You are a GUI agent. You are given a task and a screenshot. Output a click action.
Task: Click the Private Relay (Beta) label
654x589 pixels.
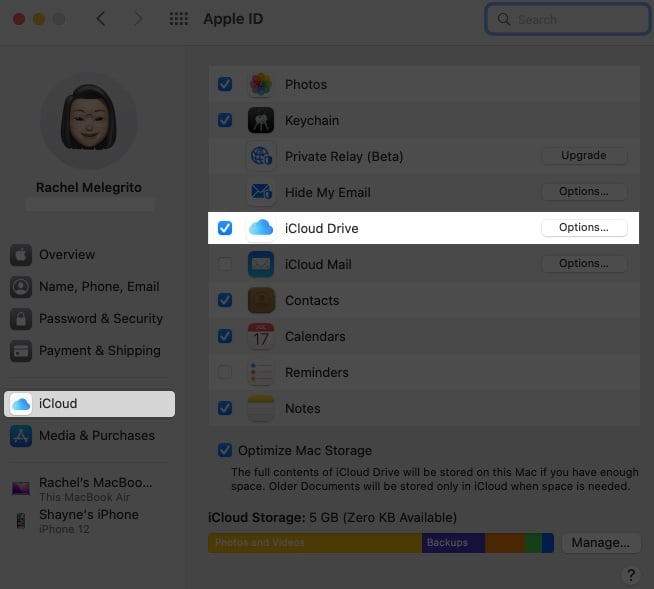click(344, 156)
